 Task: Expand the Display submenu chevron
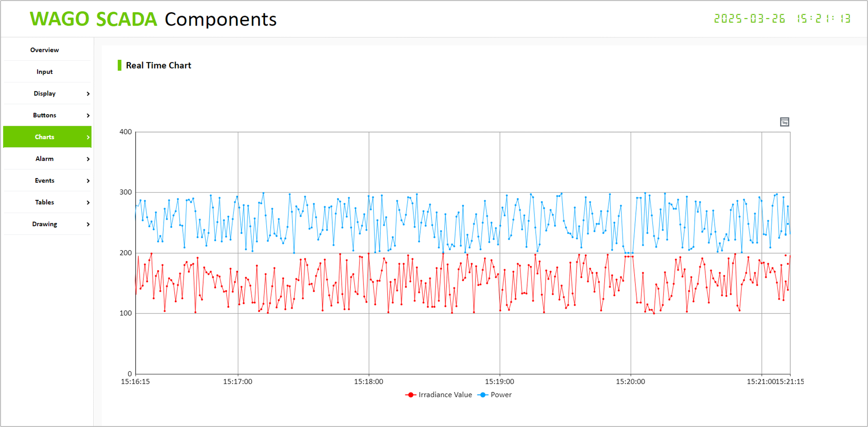click(88, 94)
